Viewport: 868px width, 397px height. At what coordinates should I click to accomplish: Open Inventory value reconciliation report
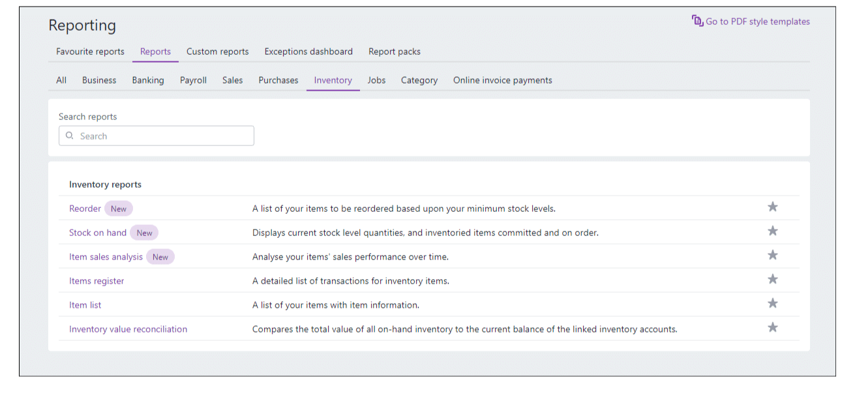(128, 329)
